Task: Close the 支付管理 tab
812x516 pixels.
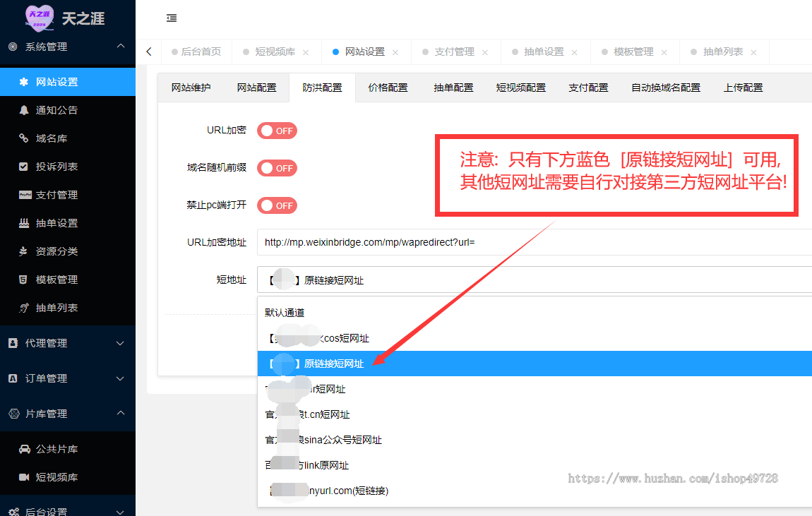Action: point(484,52)
